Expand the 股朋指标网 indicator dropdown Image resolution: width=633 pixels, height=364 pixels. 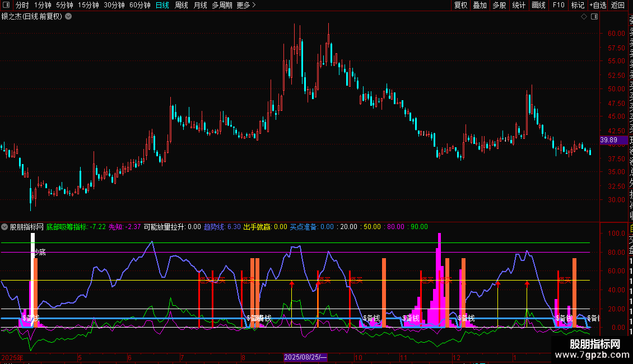tap(5, 227)
